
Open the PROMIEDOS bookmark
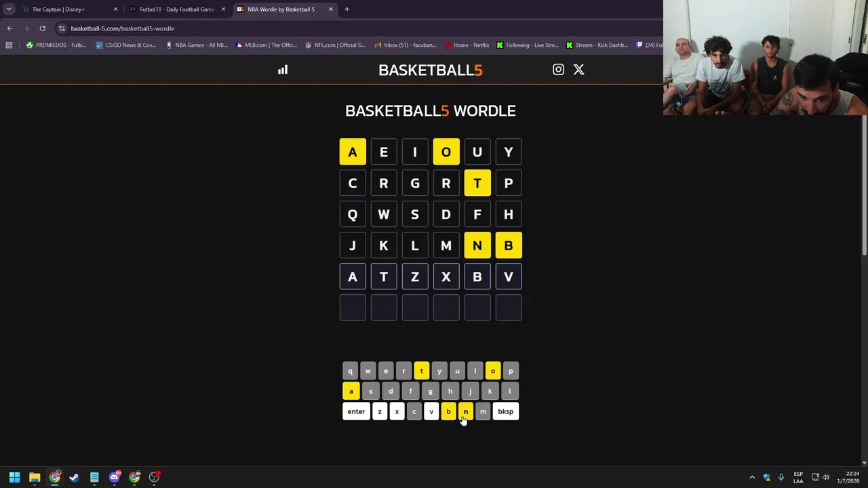(x=56, y=45)
